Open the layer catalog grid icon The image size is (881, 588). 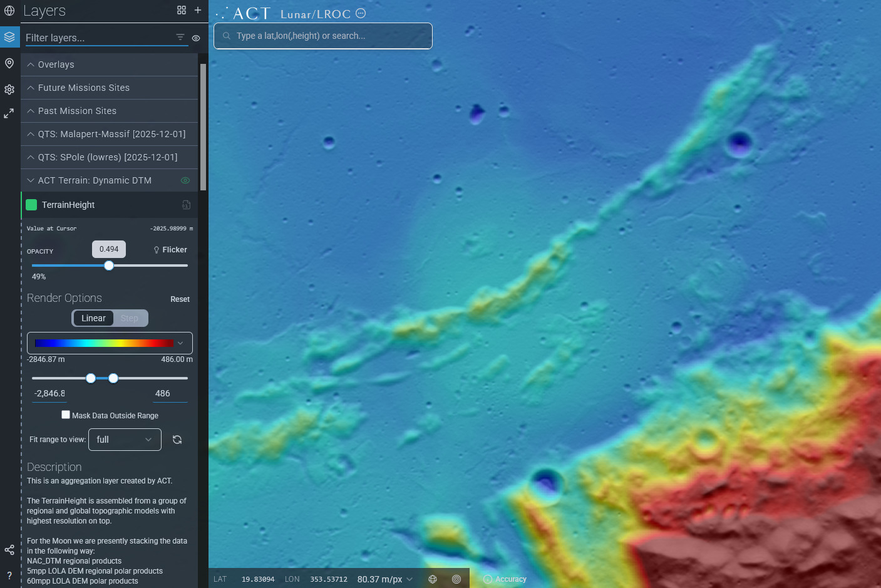[182, 10]
